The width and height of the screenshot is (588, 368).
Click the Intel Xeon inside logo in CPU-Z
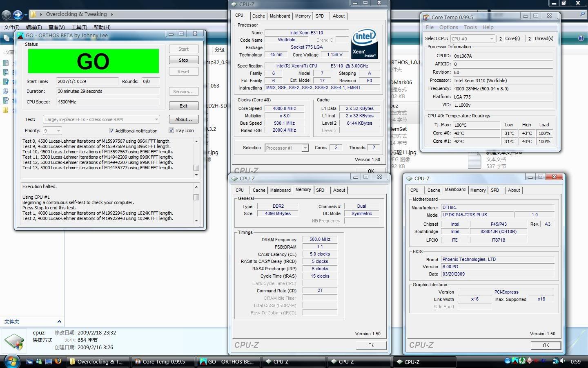point(364,44)
